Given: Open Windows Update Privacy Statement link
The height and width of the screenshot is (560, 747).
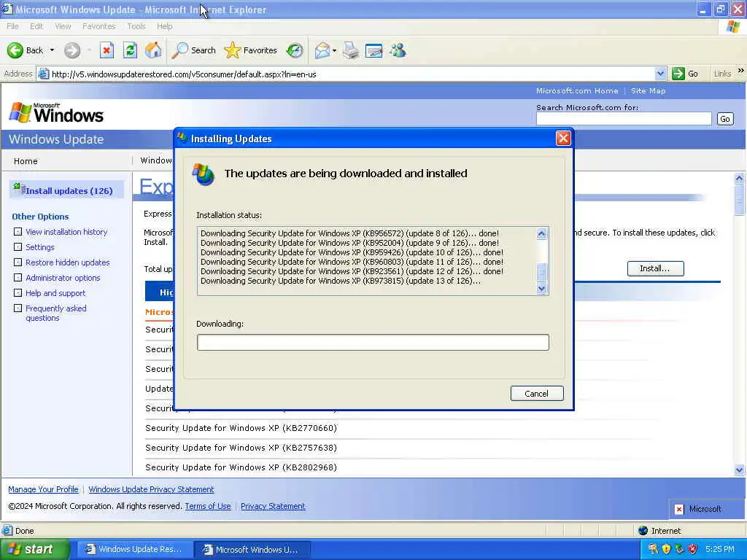Looking at the screenshot, I should point(151,489).
